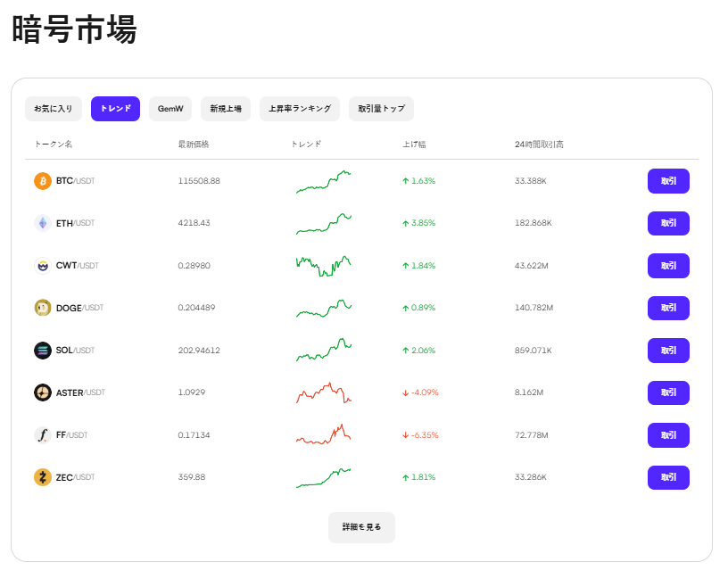Switch to the 取引量トップ tab
728x570 pixels.
click(x=383, y=108)
